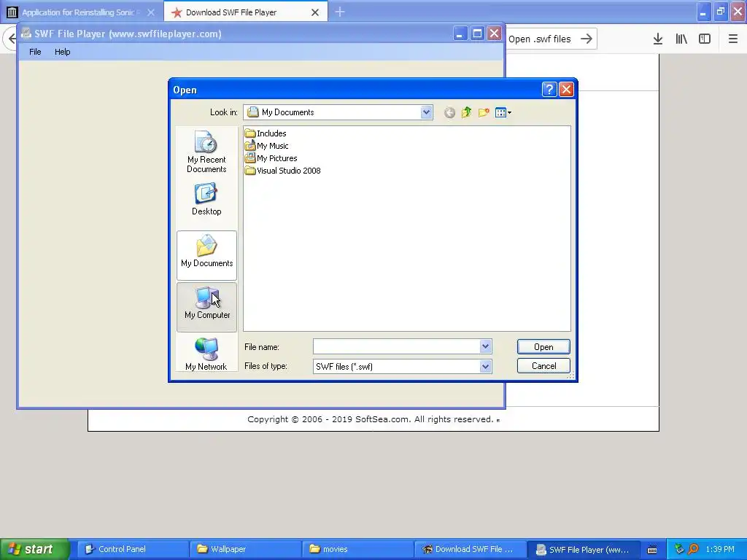Toggle browser sidebar icon
This screenshot has width=747, height=560.
[x=705, y=39]
